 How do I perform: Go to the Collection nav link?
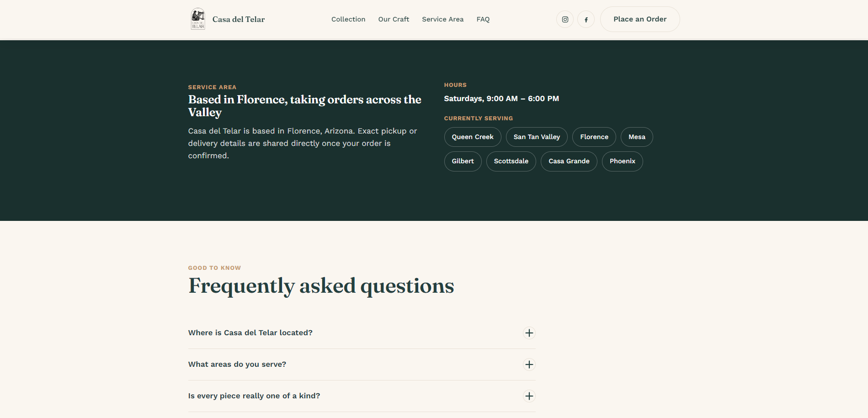coord(348,19)
